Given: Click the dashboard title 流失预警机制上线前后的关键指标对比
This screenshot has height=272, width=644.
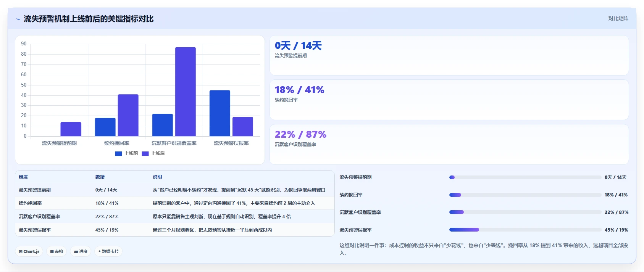Looking at the screenshot, I should [x=89, y=19].
